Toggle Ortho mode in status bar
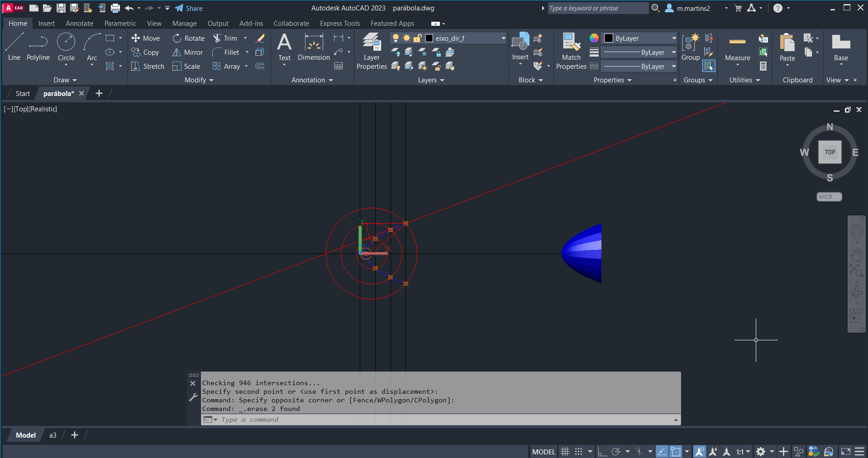 click(602, 452)
